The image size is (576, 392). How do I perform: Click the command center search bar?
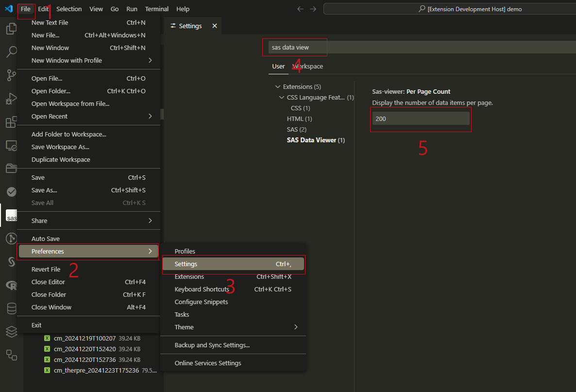coord(450,9)
